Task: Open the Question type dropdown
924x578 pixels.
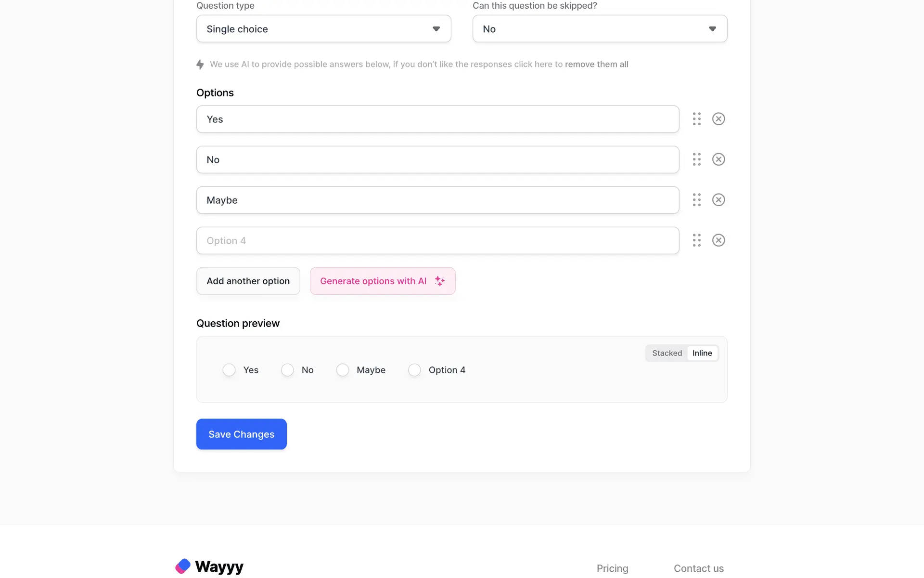Action: click(323, 29)
